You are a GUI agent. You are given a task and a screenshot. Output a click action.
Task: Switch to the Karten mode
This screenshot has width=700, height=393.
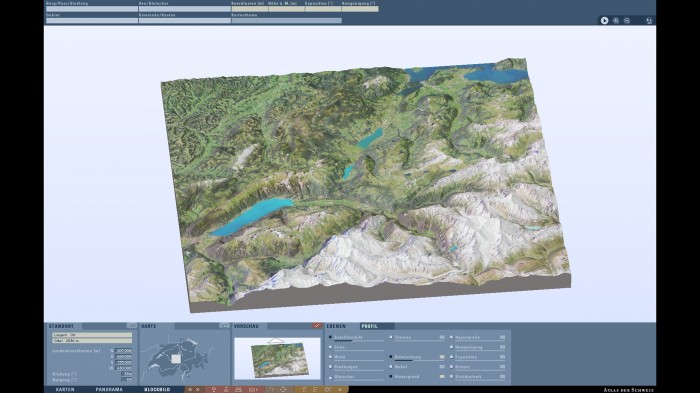[65, 389]
